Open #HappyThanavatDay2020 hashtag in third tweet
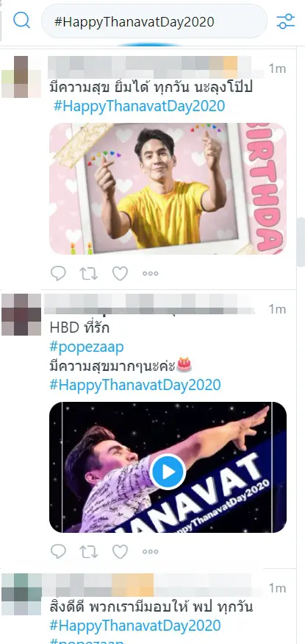The width and height of the screenshot is (305, 644). click(135, 626)
